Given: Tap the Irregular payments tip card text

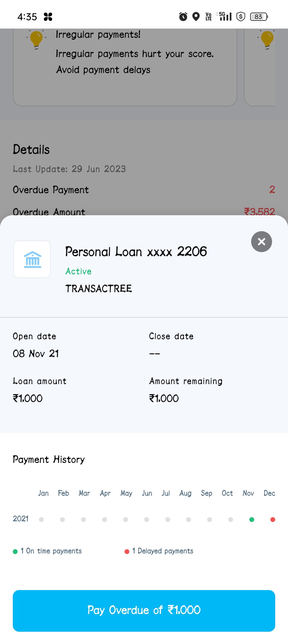Looking at the screenshot, I should coord(135,53).
